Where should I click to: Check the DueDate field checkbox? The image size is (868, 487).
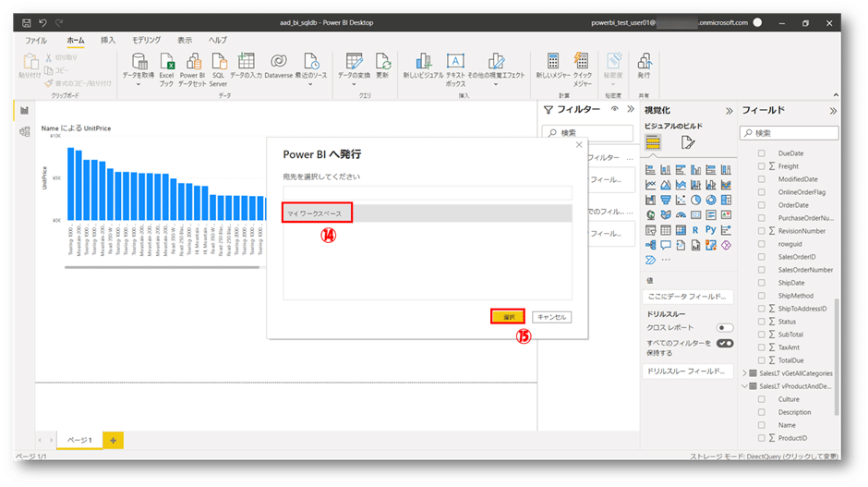(x=762, y=153)
